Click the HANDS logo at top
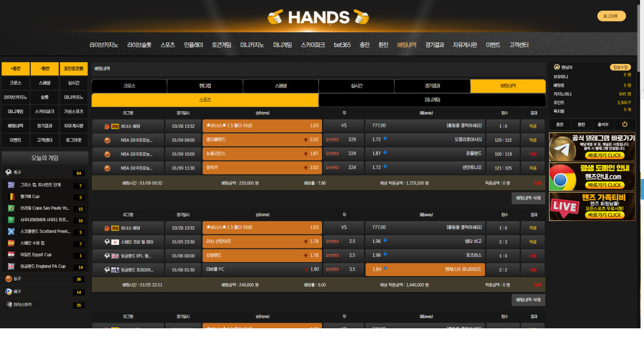Viewport: 644px width, 362px height. click(x=318, y=18)
